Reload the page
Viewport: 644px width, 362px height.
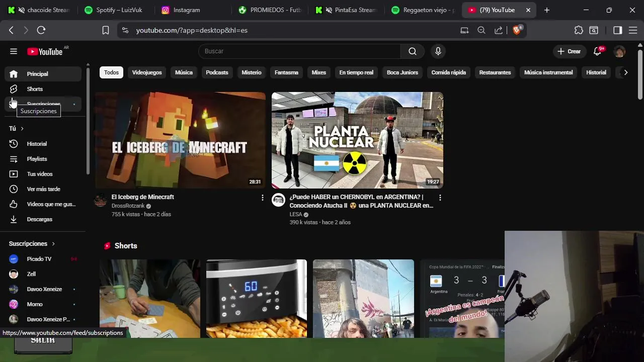(x=41, y=30)
